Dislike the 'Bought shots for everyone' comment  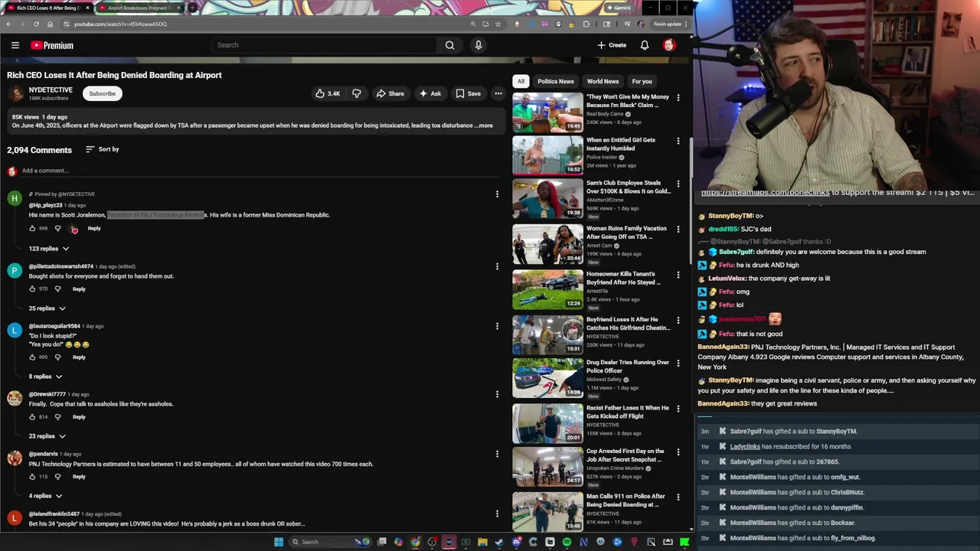pyautogui.click(x=57, y=289)
